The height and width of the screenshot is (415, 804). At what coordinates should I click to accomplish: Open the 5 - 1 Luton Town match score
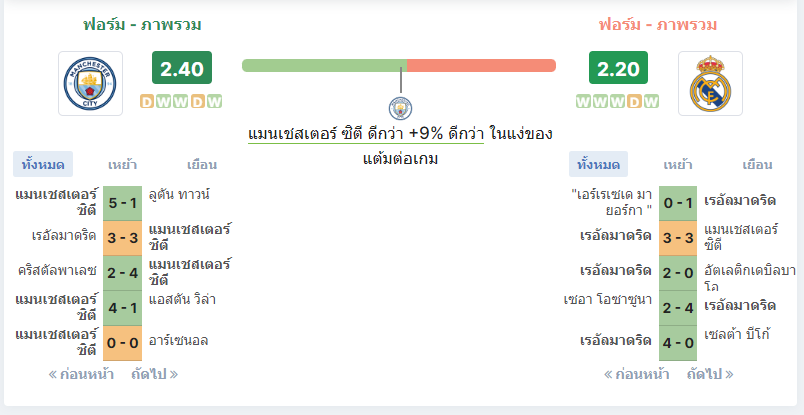[123, 203]
